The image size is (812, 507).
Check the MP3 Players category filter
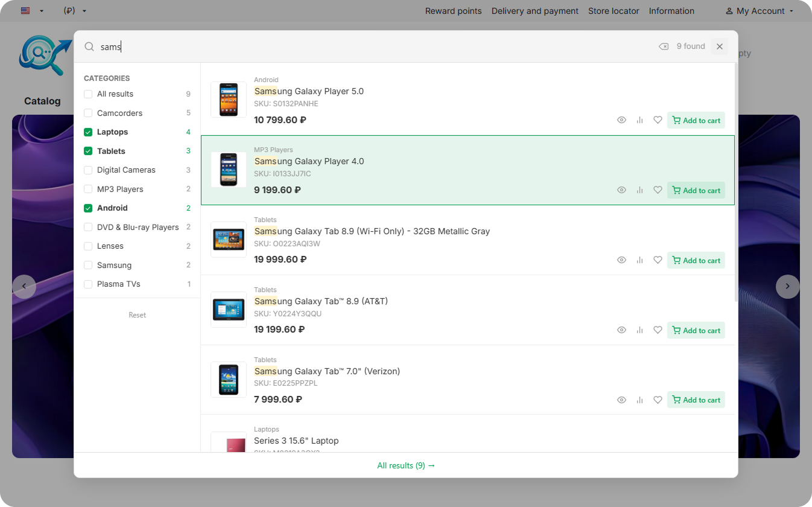[88, 189]
